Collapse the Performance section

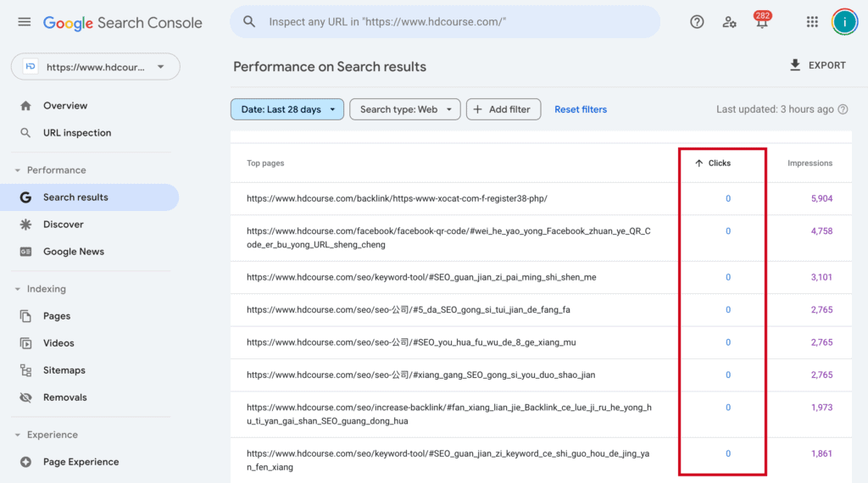point(50,170)
